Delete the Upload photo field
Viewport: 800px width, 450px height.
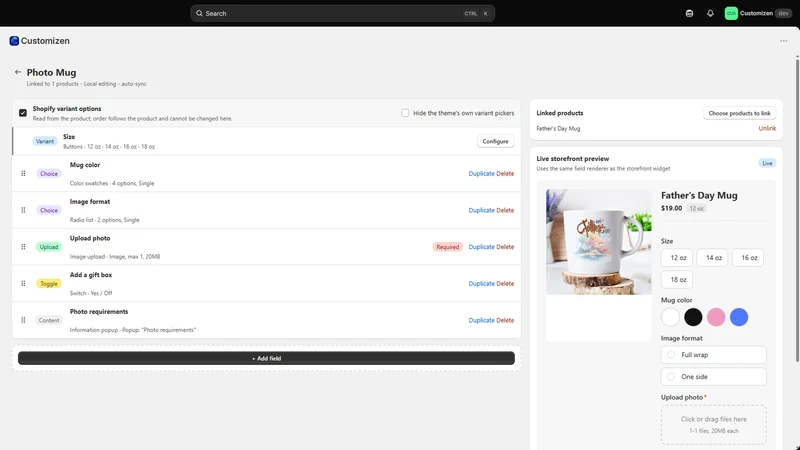click(505, 247)
